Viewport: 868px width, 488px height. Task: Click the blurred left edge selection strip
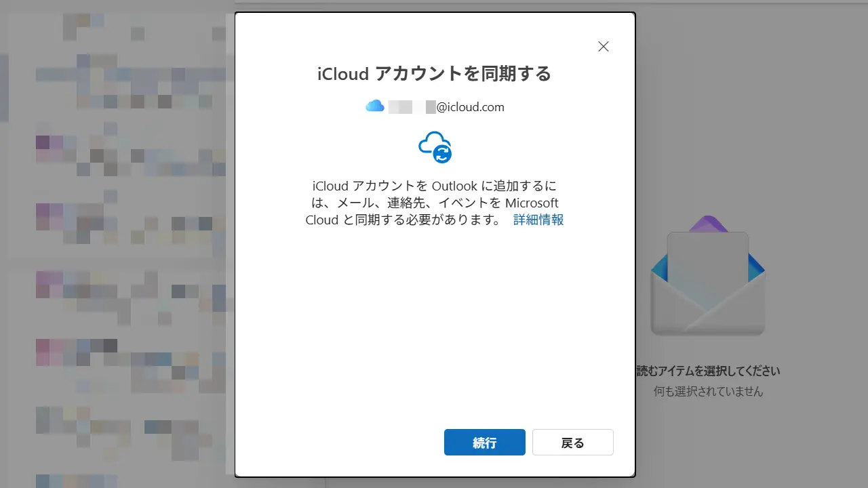(3, 88)
